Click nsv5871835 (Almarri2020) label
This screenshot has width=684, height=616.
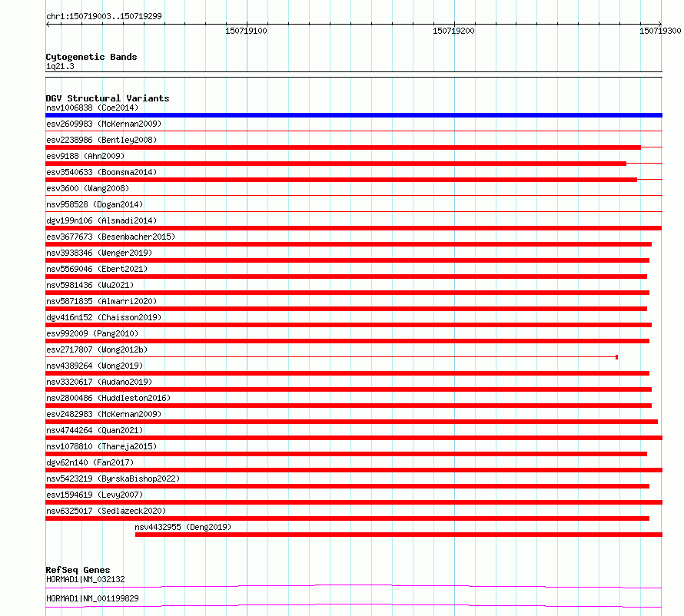pos(101,301)
